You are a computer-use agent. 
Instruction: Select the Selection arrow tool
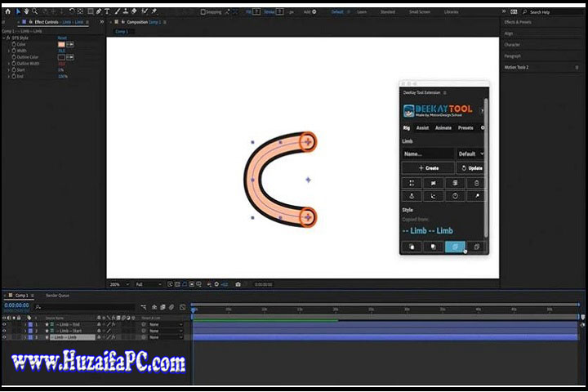(18, 11)
